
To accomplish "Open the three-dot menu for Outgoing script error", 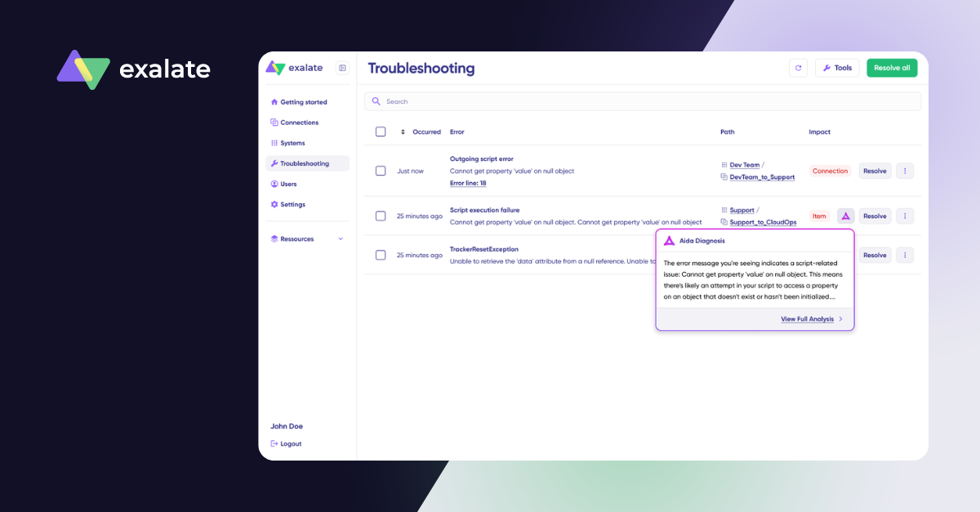I will [x=905, y=171].
